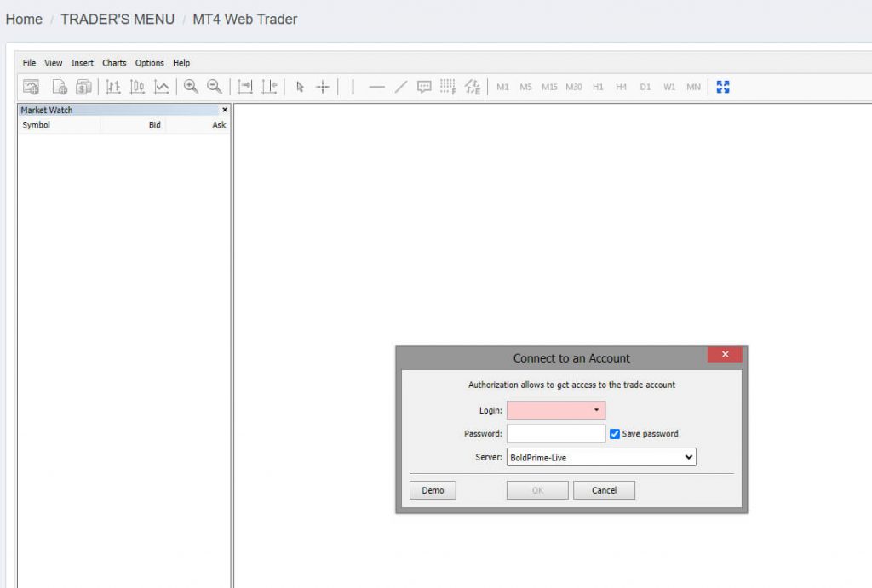Image resolution: width=872 pixels, height=588 pixels.
Task: Set timeframe to M1
Action: tap(502, 87)
